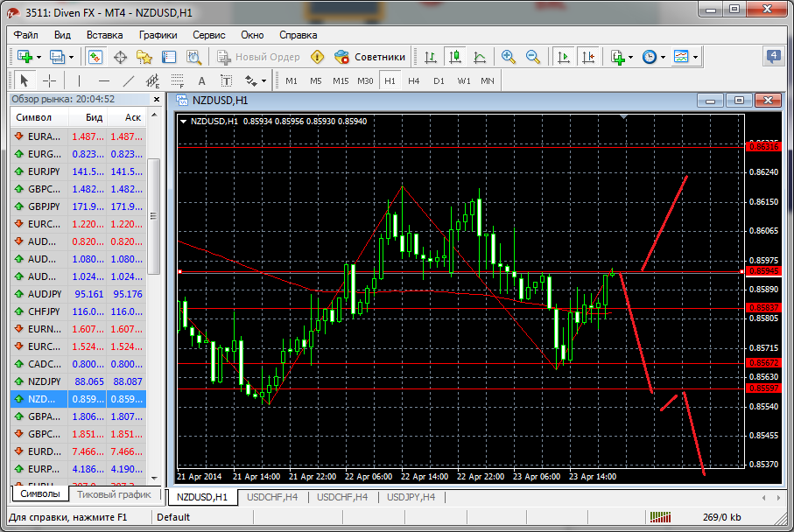Click the Templates icon
Image resolution: width=794 pixels, height=532 pixels.
(681, 57)
